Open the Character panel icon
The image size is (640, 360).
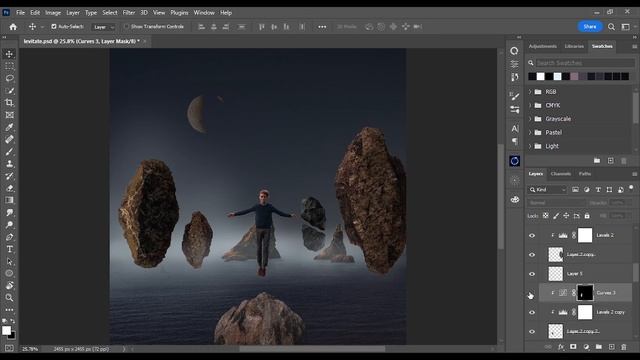tap(515, 129)
